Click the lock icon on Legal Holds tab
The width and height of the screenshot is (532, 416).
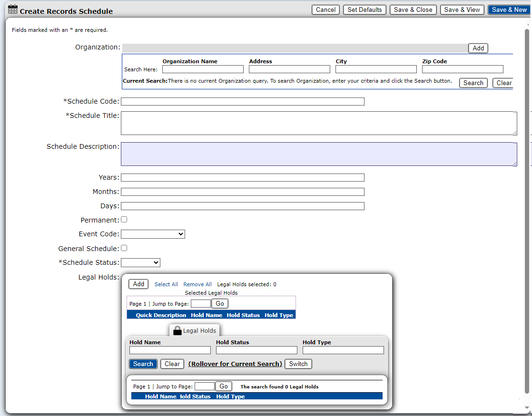(x=177, y=330)
